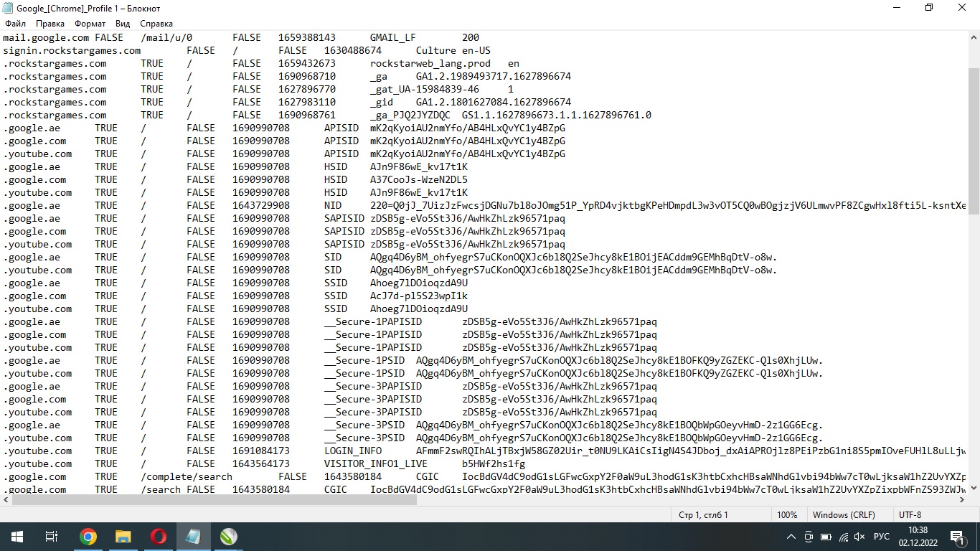Click the timestamp '1643729908'

point(261,205)
